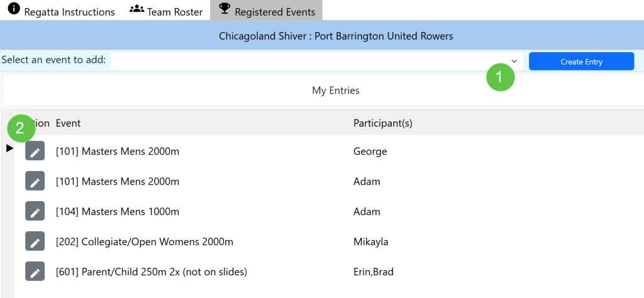Screen dimensions: 644x298
Task: Open the event selection dropdown arrow
Action: tap(514, 61)
